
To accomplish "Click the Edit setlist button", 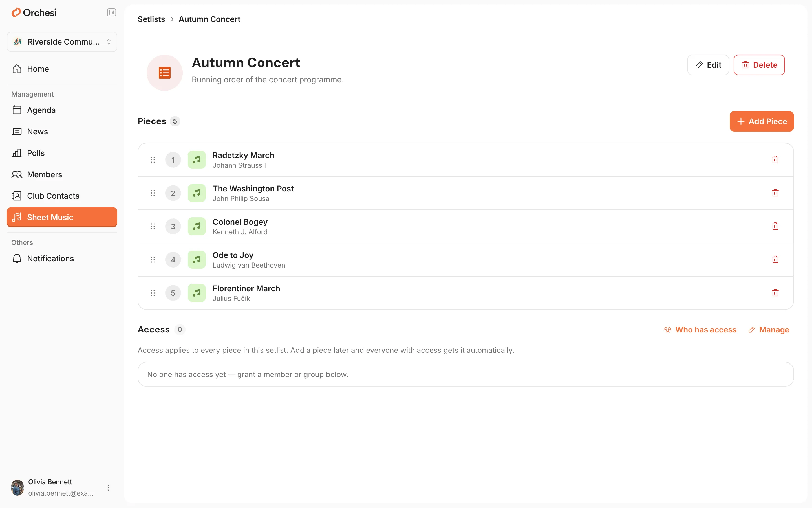I will (x=708, y=65).
